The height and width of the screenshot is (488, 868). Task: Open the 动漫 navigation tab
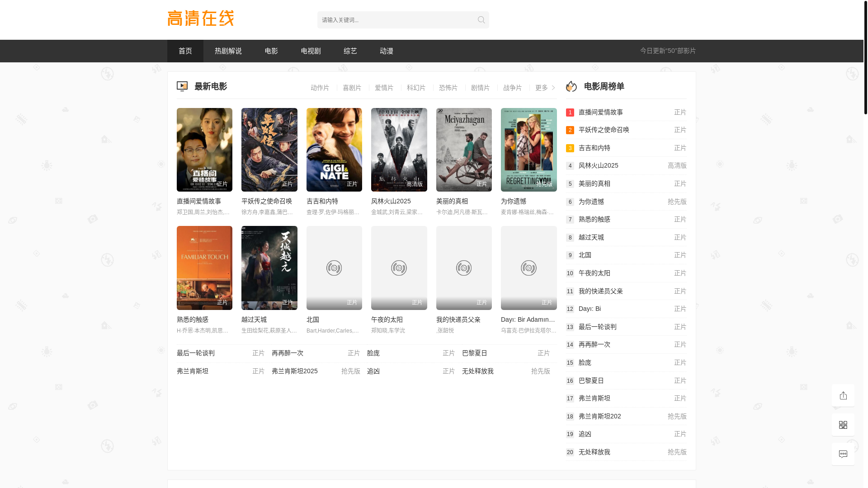coord(387,51)
